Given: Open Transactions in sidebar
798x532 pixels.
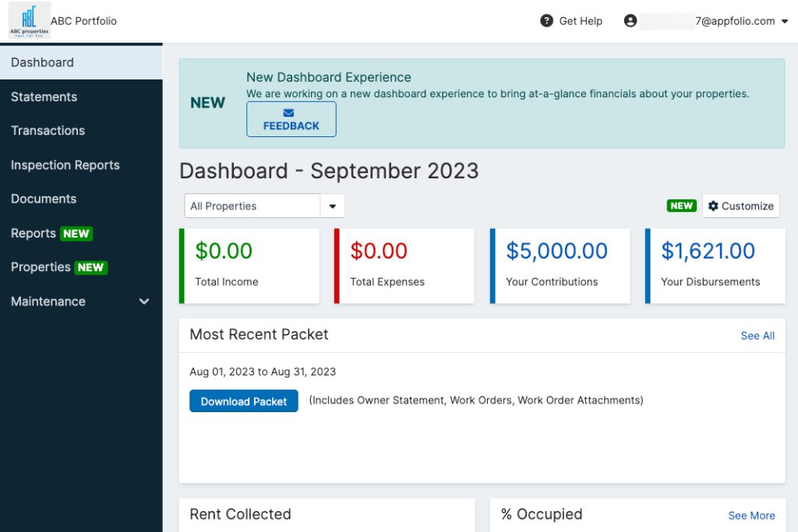Looking at the screenshot, I should point(81,131).
